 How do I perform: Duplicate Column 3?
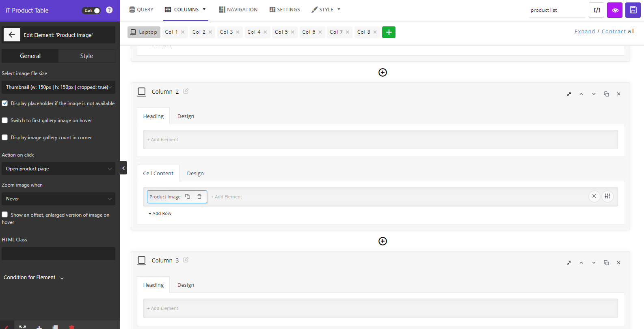[x=606, y=262]
